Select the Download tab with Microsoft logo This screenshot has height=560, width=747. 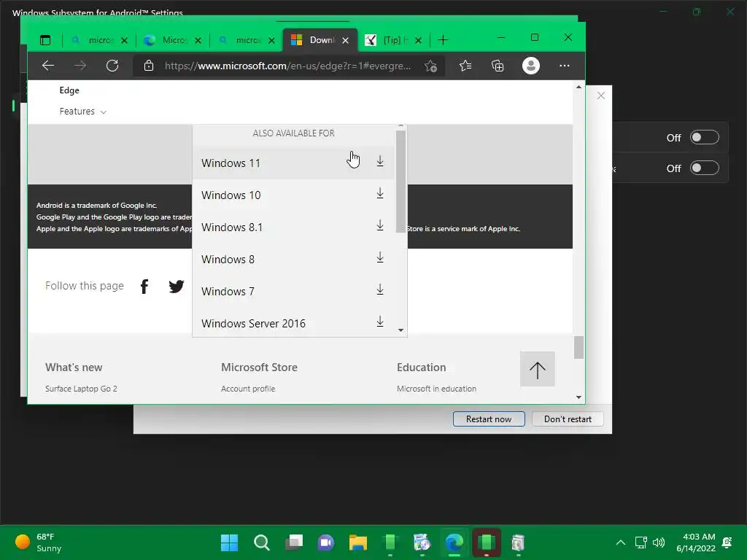(313, 40)
